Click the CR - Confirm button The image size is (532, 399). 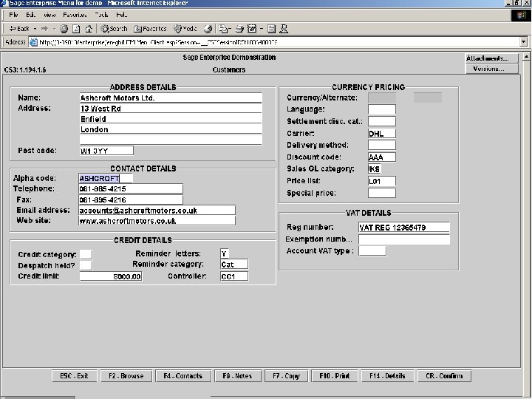[444, 376]
